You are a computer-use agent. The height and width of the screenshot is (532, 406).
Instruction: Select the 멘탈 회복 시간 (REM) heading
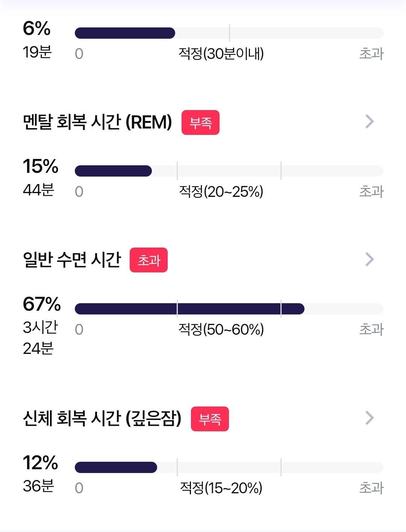point(97,122)
